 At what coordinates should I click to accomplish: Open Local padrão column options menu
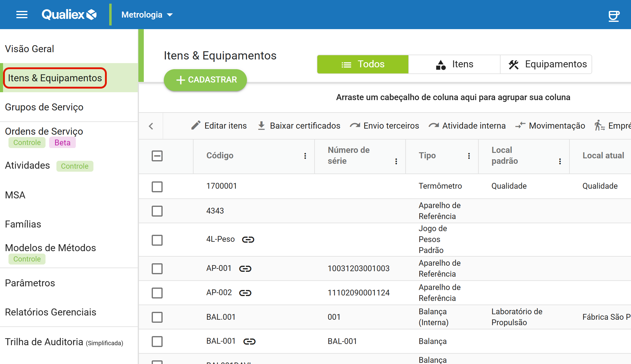click(560, 161)
